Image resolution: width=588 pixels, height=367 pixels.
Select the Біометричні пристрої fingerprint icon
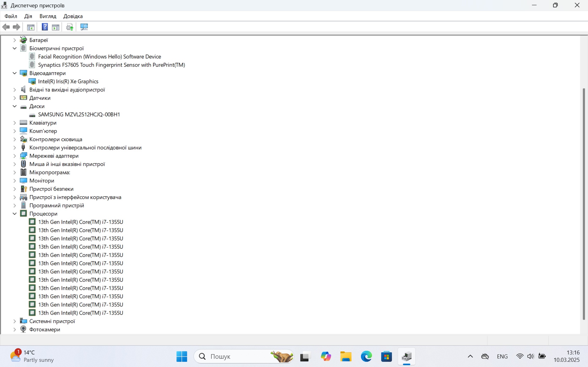[x=23, y=48]
